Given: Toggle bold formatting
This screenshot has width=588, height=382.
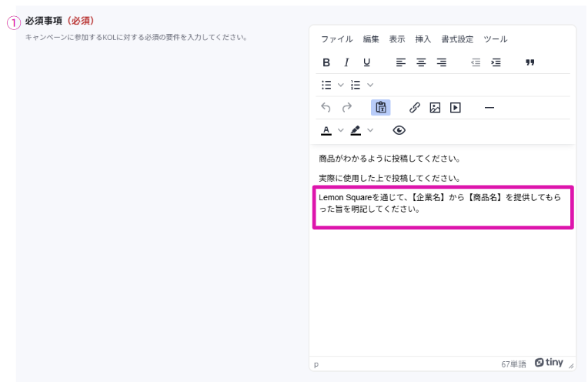Looking at the screenshot, I should tap(326, 62).
